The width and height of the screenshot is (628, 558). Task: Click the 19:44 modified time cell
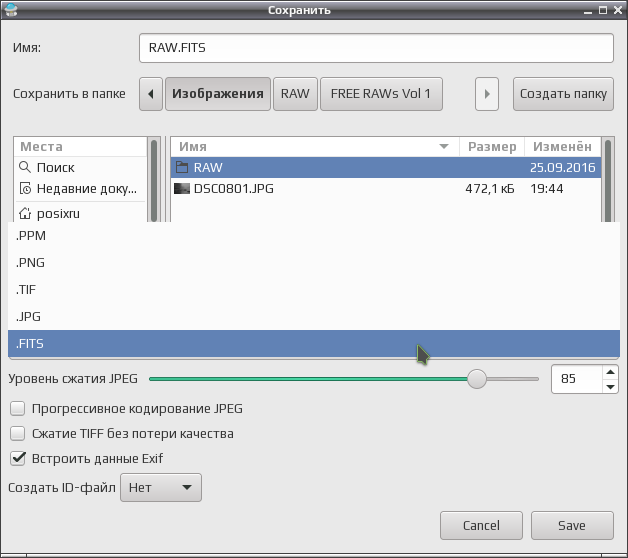(x=547, y=189)
